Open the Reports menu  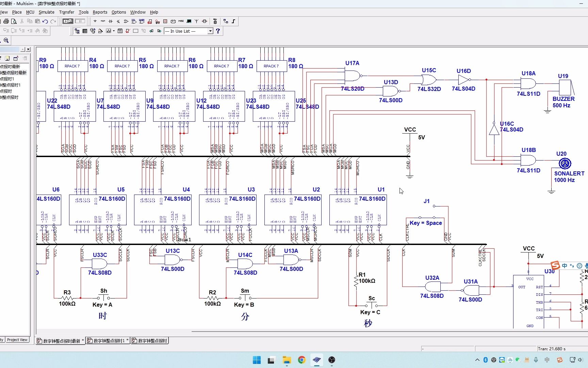[100, 12]
